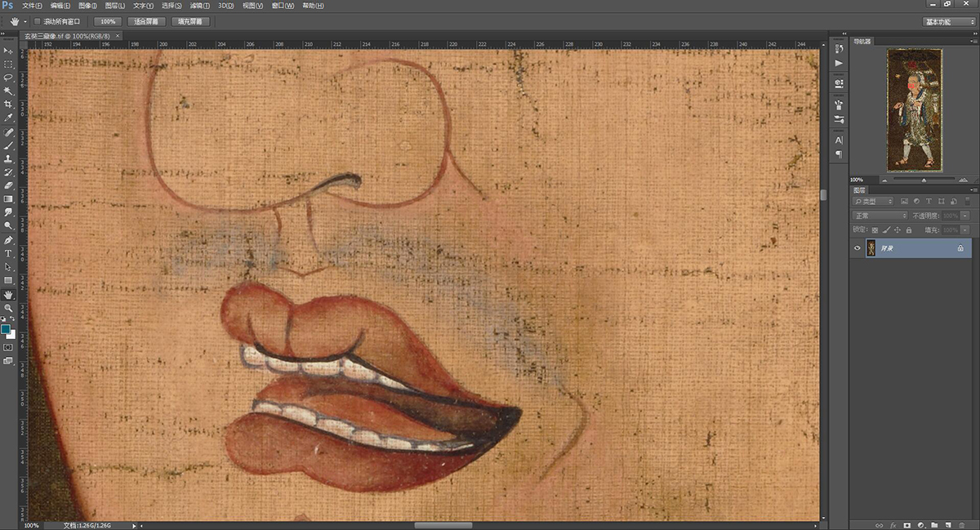Open the 基本功能 workspace dropdown

pyautogui.click(x=948, y=21)
